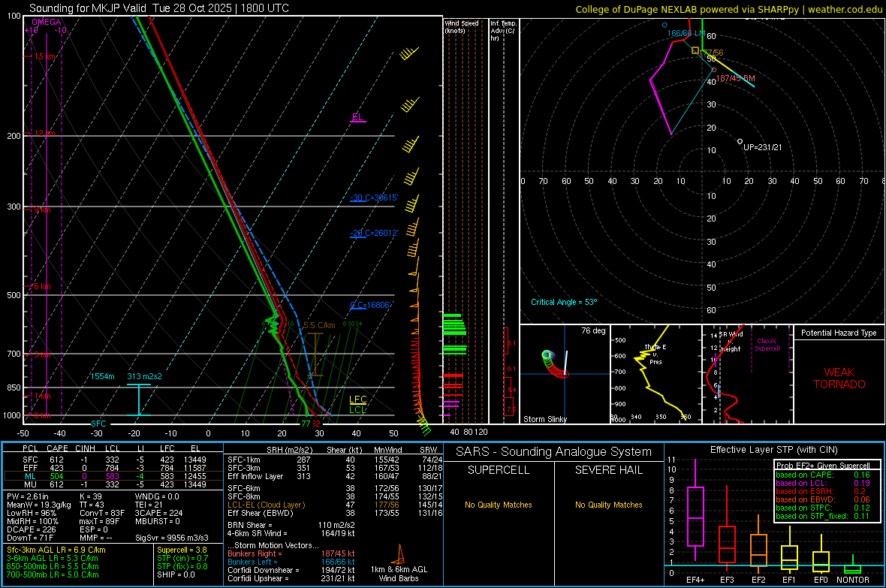
Task: Click 'No Quality Matches' under SEVERE HAIL
Action: 608,505
